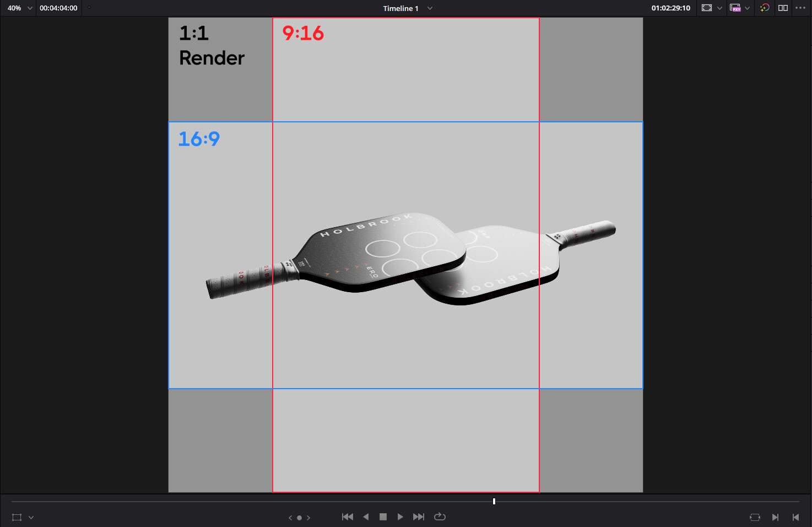812x527 pixels.
Task: Open the 40% viewer zoom dropdown
Action: click(20, 8)
